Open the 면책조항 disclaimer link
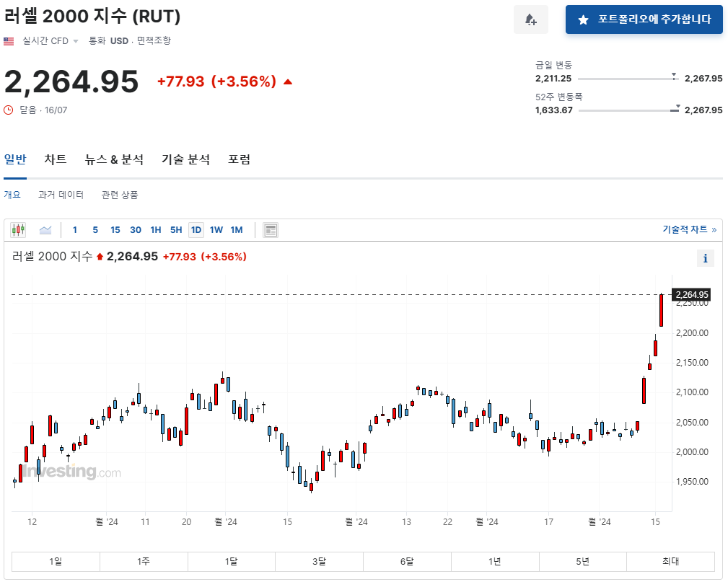Image resolution: width=728 pixels, height=582 pixels. pyautogui.click(x=154, y=41)
